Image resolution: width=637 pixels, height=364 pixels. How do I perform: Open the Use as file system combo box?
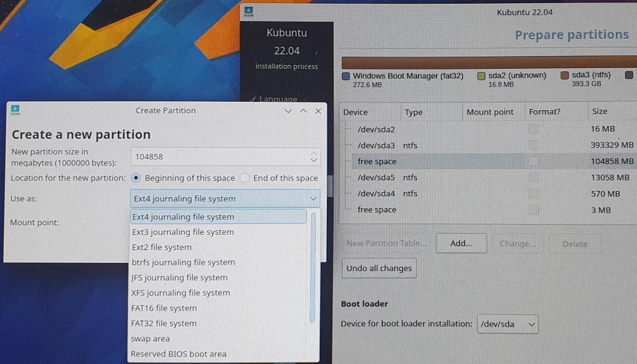[225, 199]
